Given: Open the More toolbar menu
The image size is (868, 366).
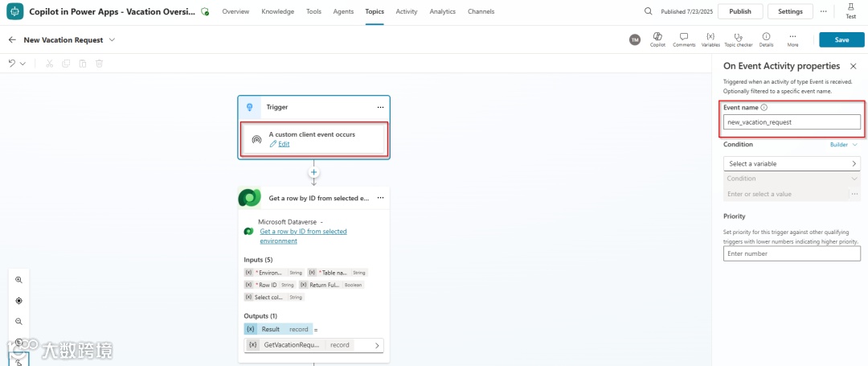Looking at the screenshot, I should click(x=792, y=39).
